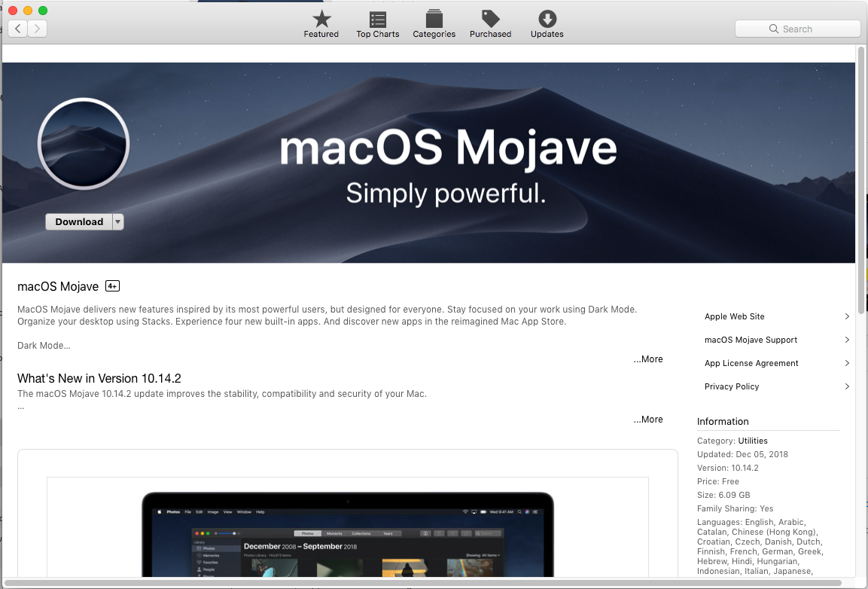Screen dimensions: 868x589
Task: Go back with the left arrow button
Action: [17, 29]
